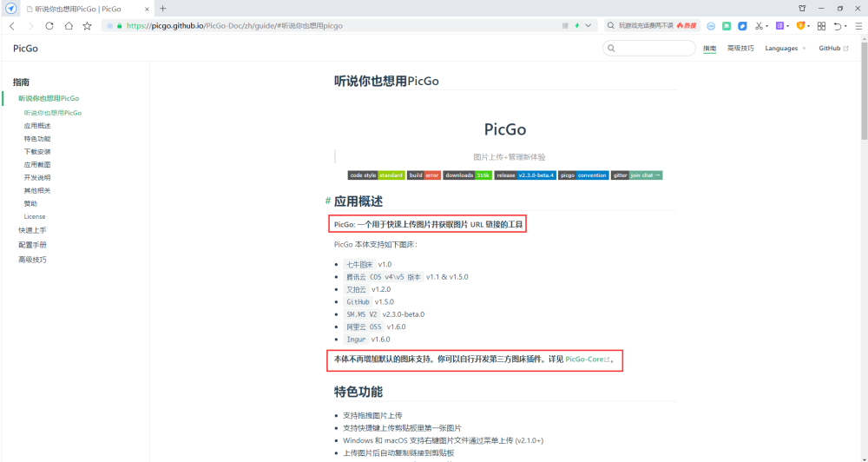Click the downloads 316k badge
Screen dimensions: 868x462
coord(467,175)
